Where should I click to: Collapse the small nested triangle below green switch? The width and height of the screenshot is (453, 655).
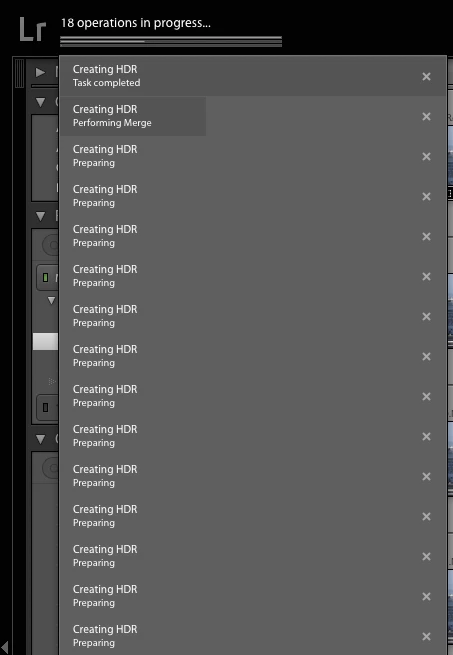click(x=51, y=300)
